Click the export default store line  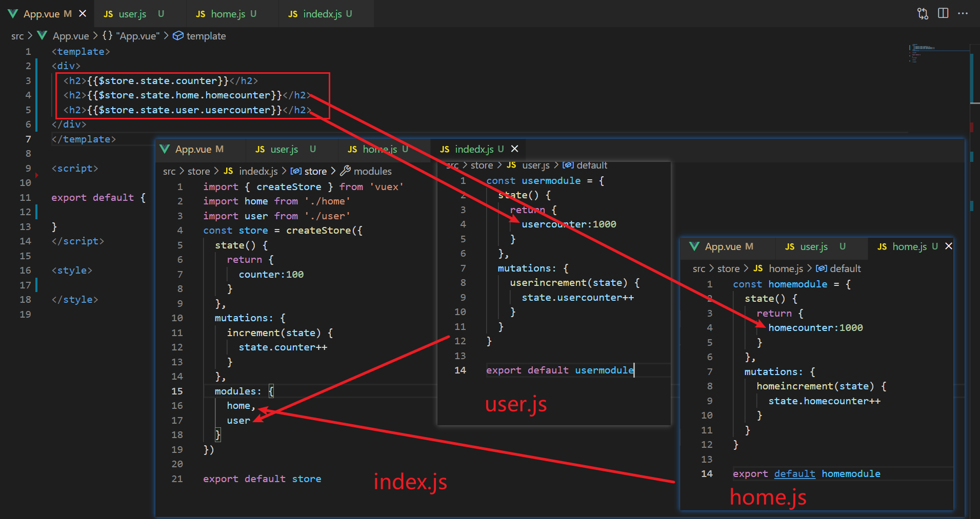pos(262,479)
